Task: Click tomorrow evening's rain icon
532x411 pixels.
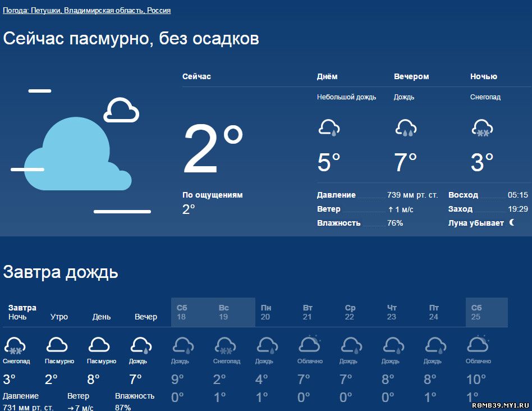Action: pyautogui.click(x=141, y=345)
